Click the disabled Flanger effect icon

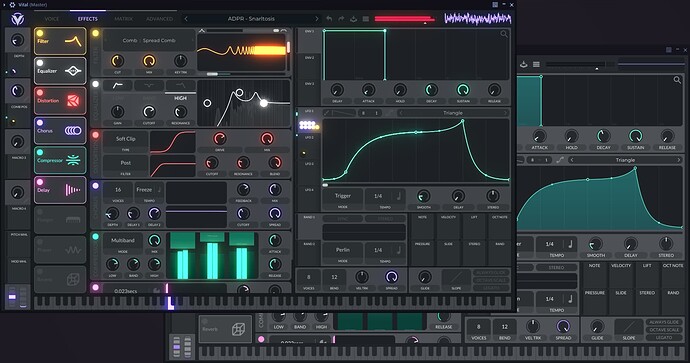(x=73, y=220)
